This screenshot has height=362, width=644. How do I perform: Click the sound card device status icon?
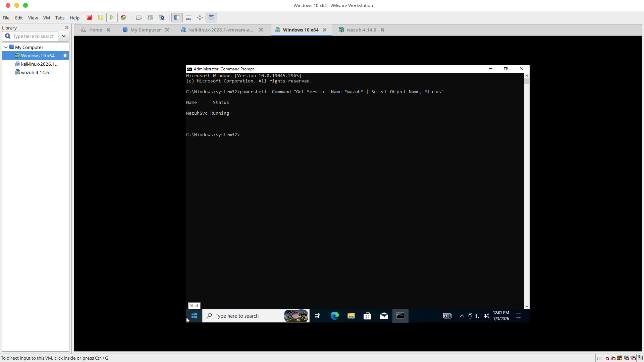pyautogui.click(x=620, y=358)
